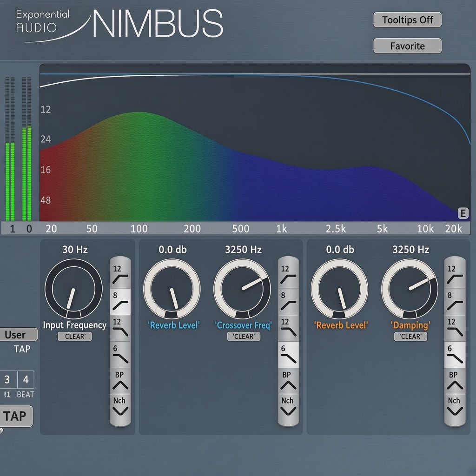Clear the Damping knob assignment
Image resolution: width=476 pixels, height=476 pixels.
pyautogui.click(x=410, y=337)
